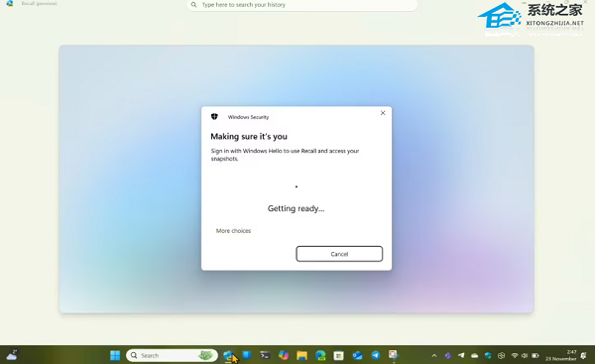Close the Windows Security dialog
The width and height of the screenshot is (595, 364).
tap(383, 113)
